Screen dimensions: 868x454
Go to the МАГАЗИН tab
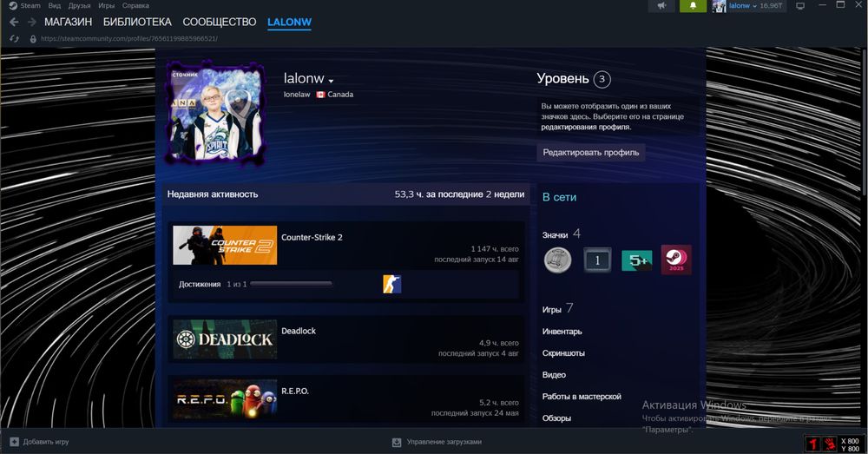(68, 23)
